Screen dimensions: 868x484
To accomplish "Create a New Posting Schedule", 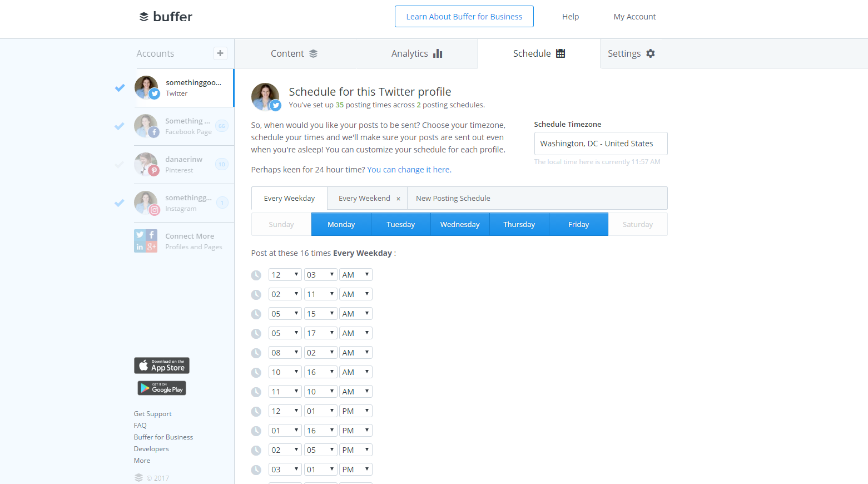I will point(453,199).
